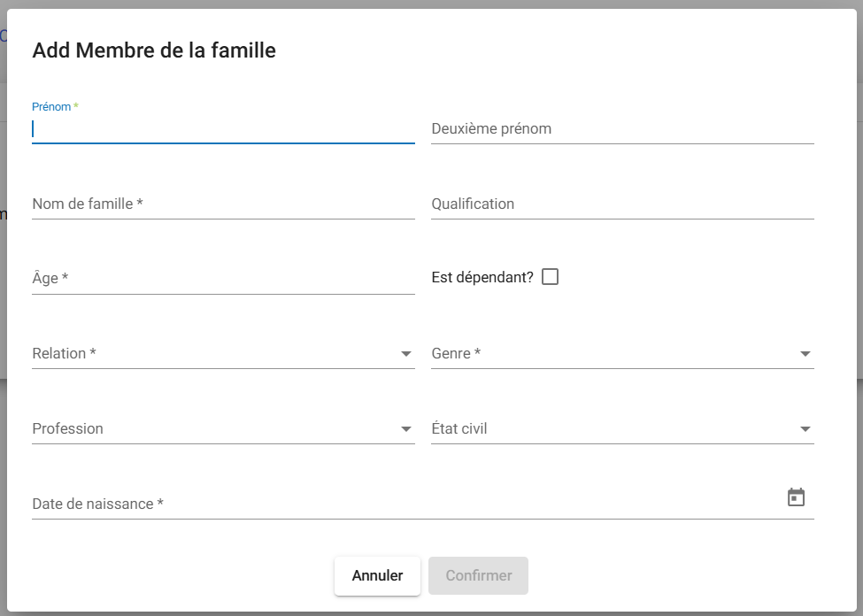Click the Relation dropdown arrow
The width and height of the screenshot is (863, 616).
coord(406,354)
